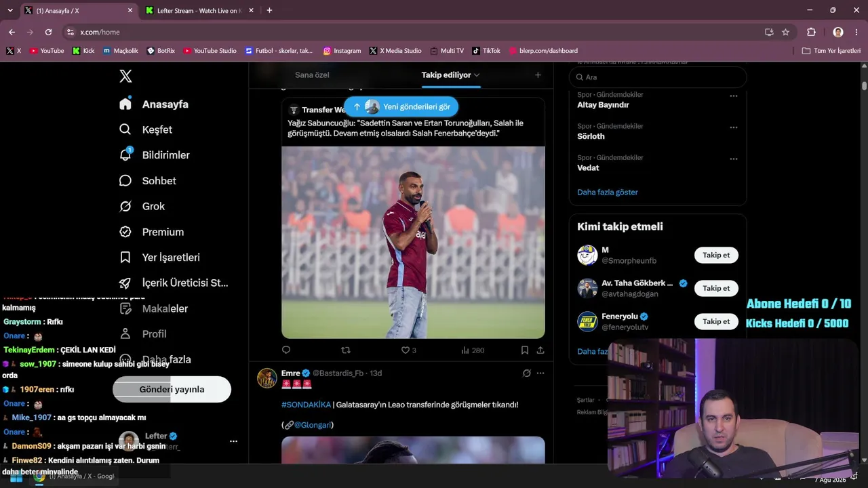Open Premium in the sidebar
868x488 pixels.
[x=151, y=232]
